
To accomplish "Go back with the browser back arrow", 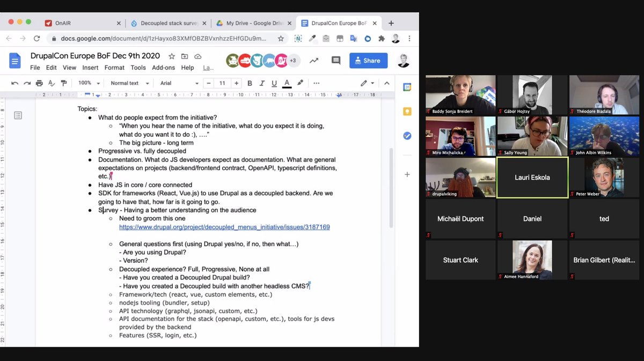I will point(9,39).
